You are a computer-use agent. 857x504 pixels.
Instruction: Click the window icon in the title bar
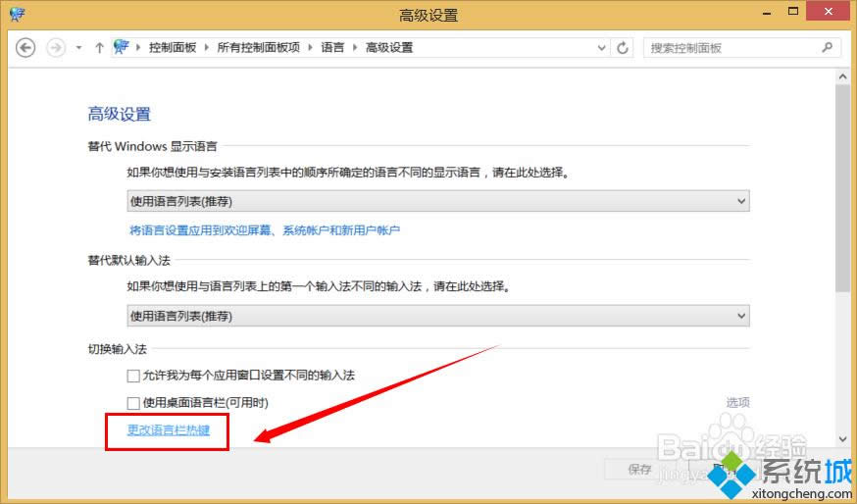pyautogui.click(x=17, y=15)
